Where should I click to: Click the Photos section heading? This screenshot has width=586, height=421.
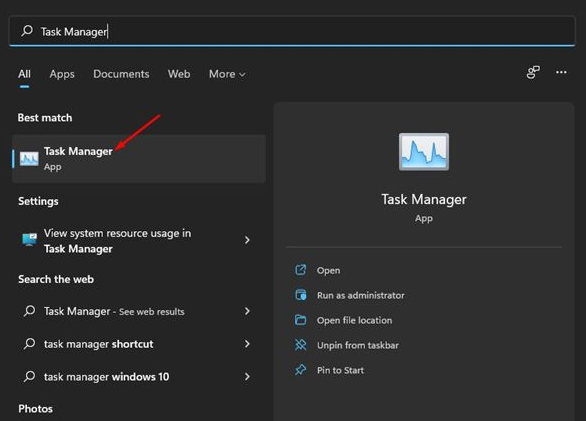tap(36, 409)
